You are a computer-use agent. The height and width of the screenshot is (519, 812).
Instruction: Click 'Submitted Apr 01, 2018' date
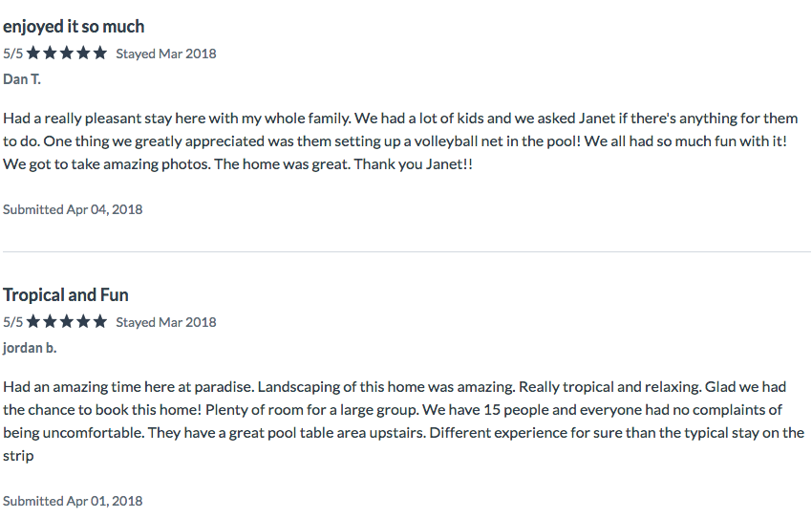(73, 501)
